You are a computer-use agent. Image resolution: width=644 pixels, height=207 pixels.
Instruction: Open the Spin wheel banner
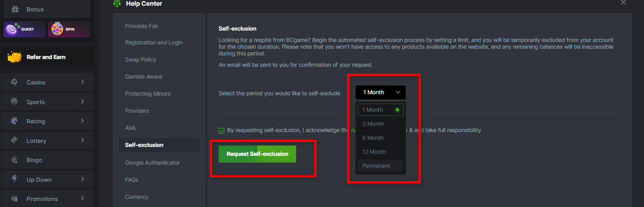[x=69, y=29]
